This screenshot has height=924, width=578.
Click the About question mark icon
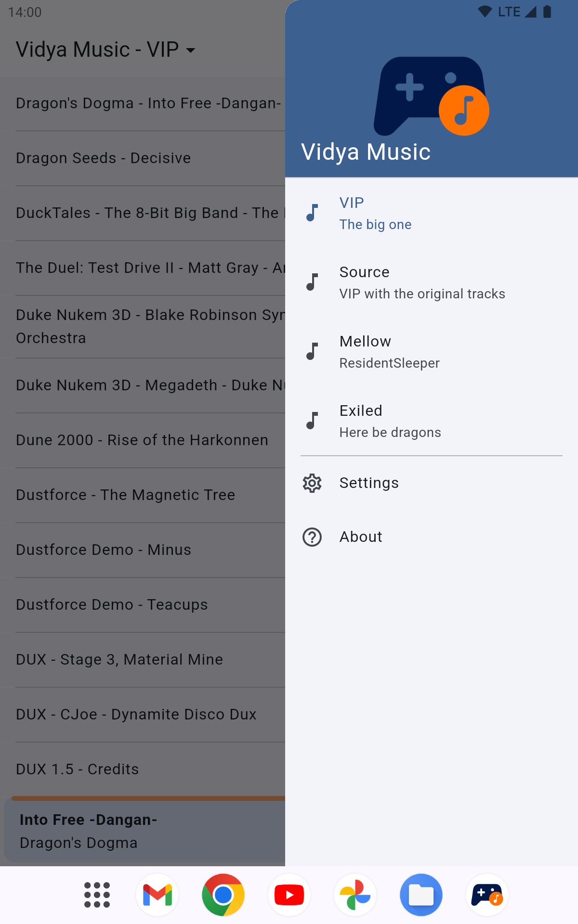(312, 537)
